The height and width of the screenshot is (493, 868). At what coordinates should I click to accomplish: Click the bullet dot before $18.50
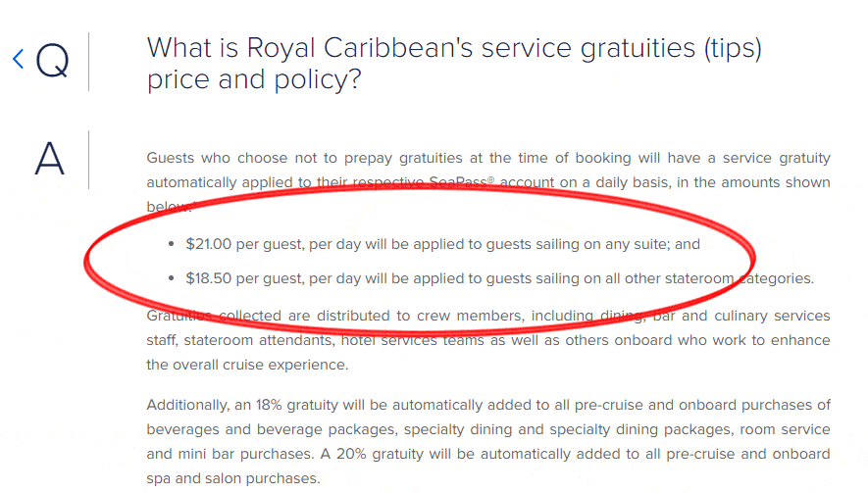click(x=172, y=277)
